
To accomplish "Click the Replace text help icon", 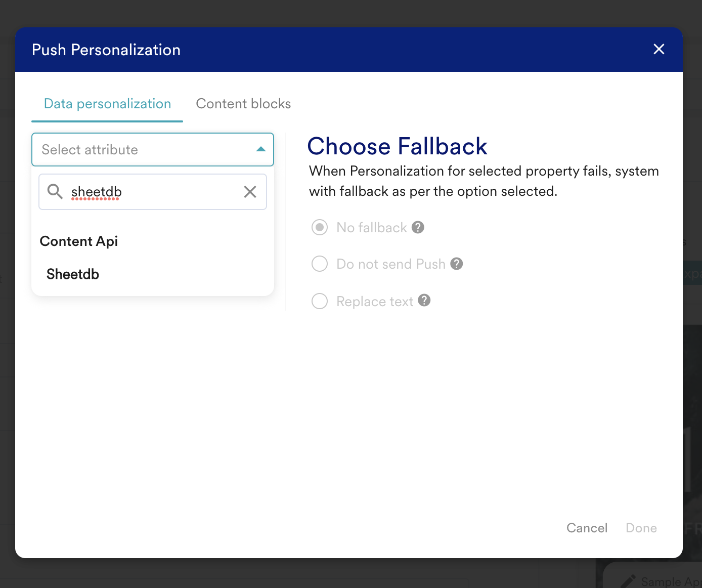I will coord(424,301).
